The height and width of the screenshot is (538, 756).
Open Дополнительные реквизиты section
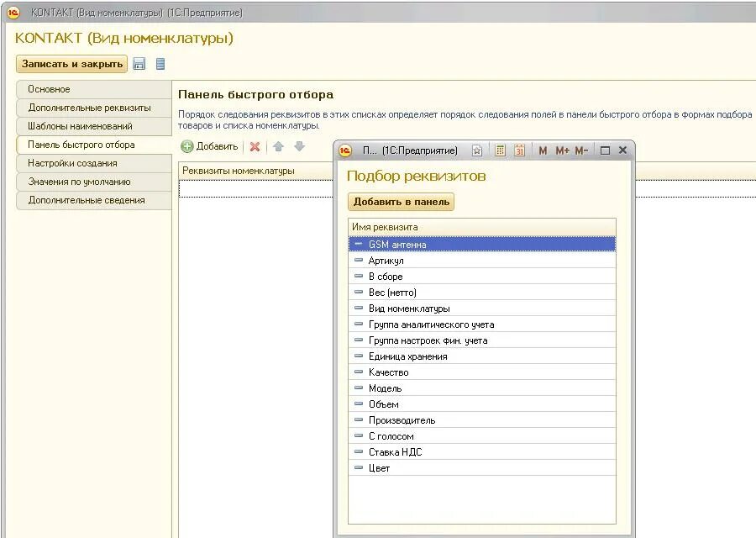click(93, 108)
